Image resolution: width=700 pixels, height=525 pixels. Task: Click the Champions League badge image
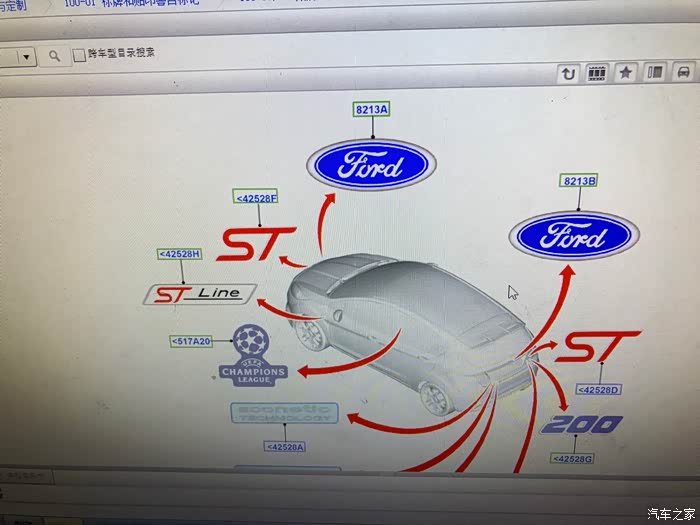253,355
